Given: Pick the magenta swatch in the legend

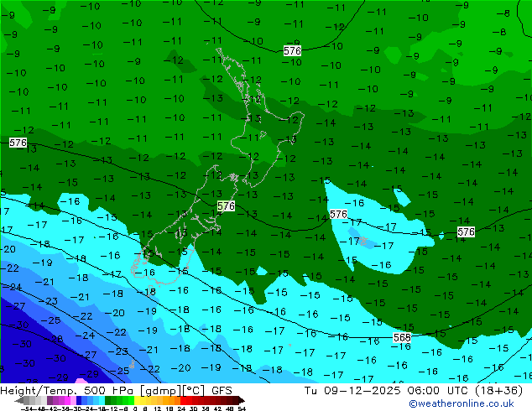Looking at the screenshot, I should click(x=67, y=400).
